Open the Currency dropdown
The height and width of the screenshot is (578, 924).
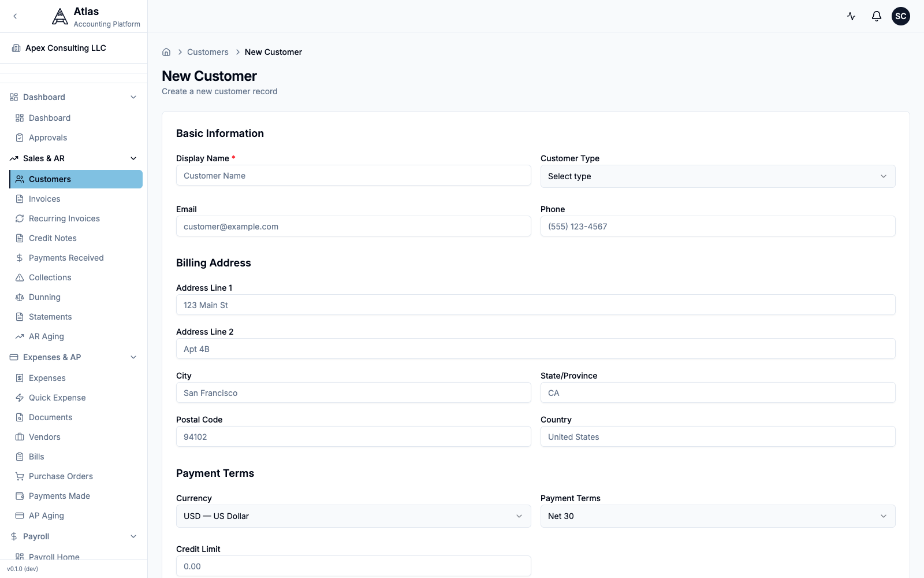353,516
